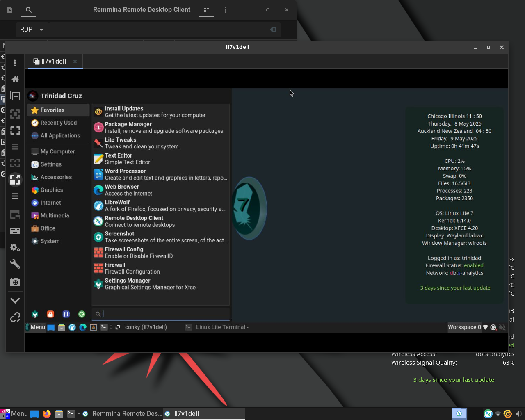This screenshot has height=420, width=525.
Task: Click Trinidad Cruz user name header
Action: [61, 96]
